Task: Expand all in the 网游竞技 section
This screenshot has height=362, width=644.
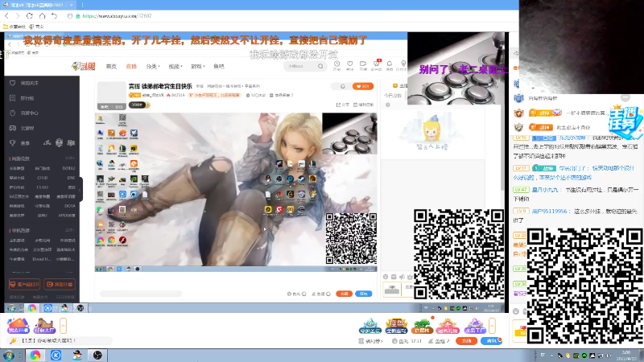Action: [x=70, y=158]
